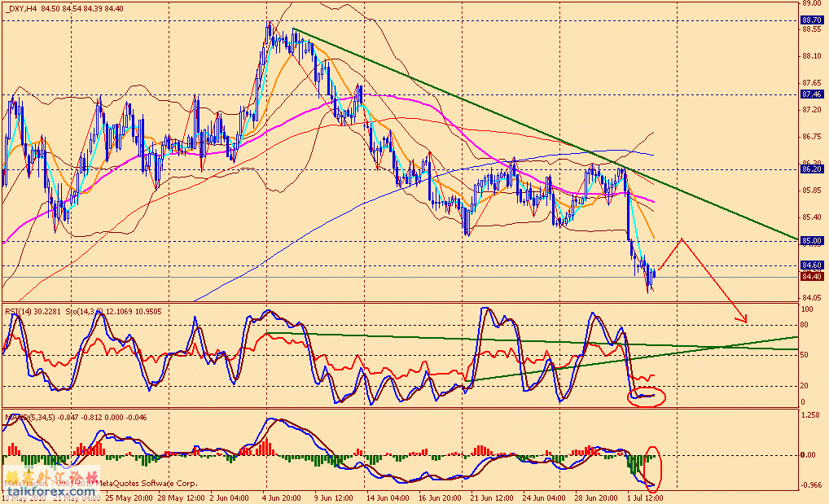Click the 21 Jun 12:00 date label
829x504 pixels.
pyautogui.click(x=492, y=497)
